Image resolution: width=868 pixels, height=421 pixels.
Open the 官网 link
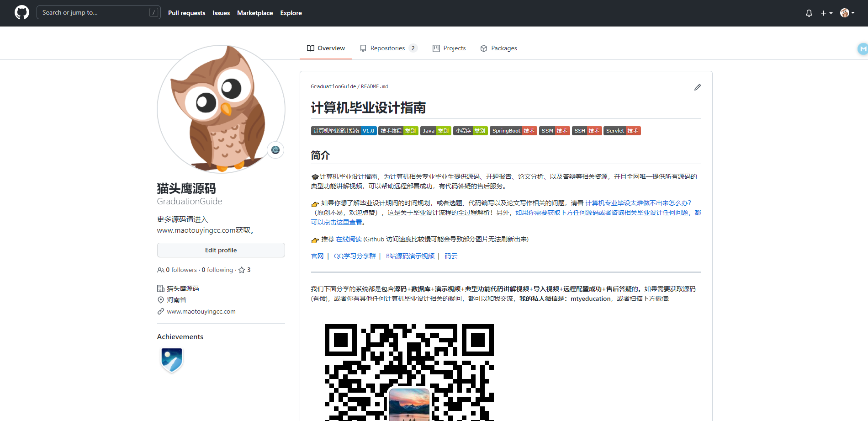click(x=317, y=256)
